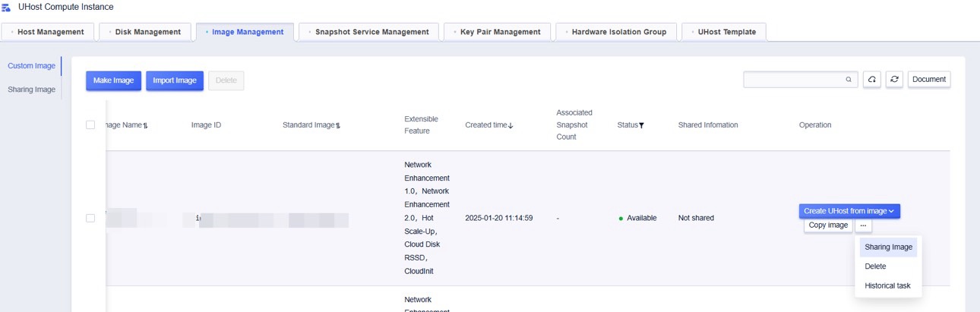Select the Image Management tab

tap(245, 32)
